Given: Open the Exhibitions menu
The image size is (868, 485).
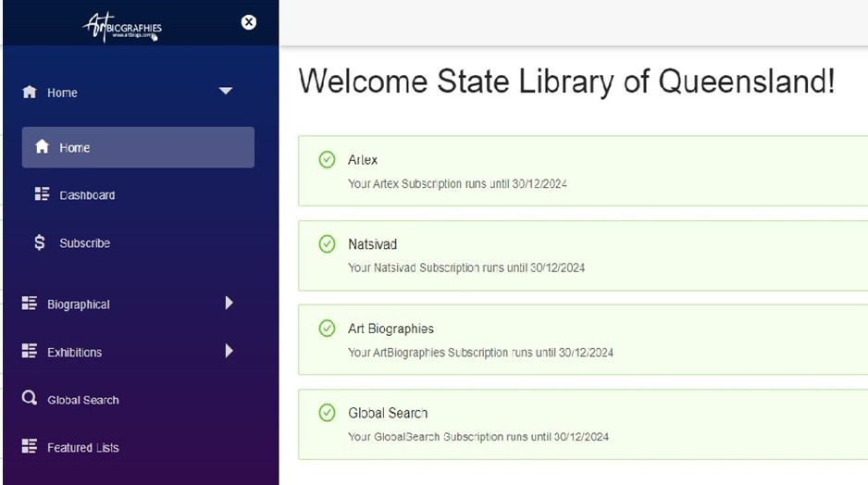Looking at the screenshot, I should pyautogui.click(x=74, y=352).
